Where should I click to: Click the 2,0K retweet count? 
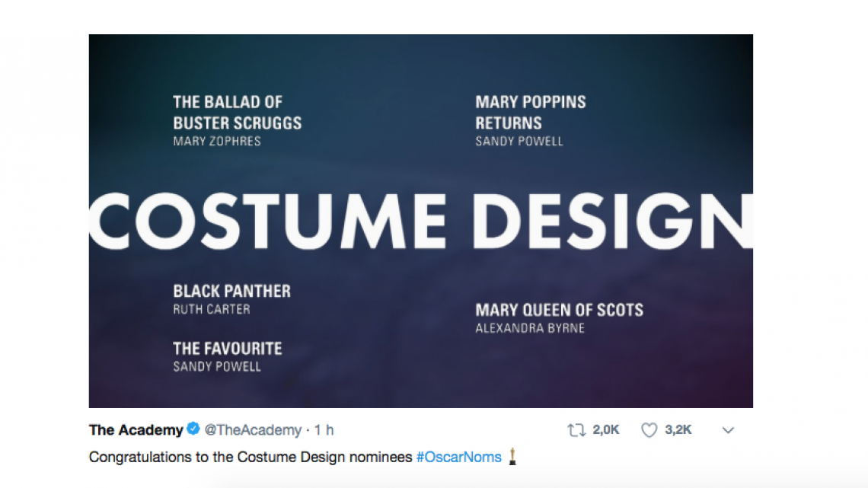pos(606,430)
